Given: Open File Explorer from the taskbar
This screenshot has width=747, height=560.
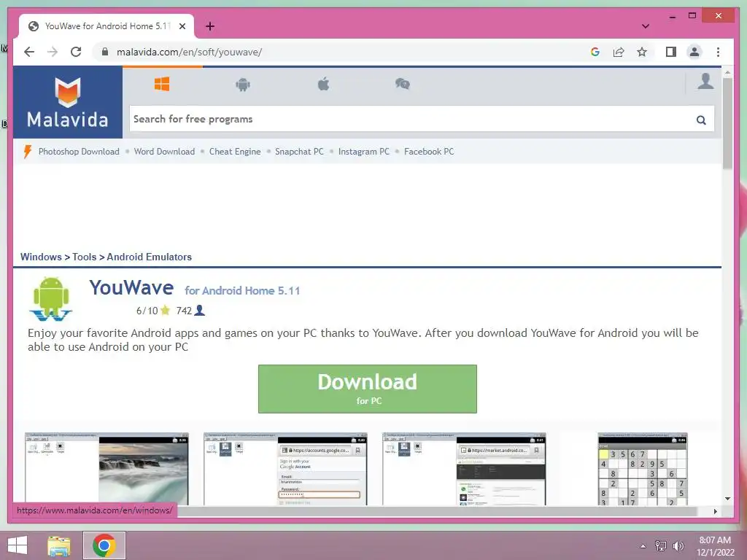Looking at the screenshot, I should coord(59,545).
